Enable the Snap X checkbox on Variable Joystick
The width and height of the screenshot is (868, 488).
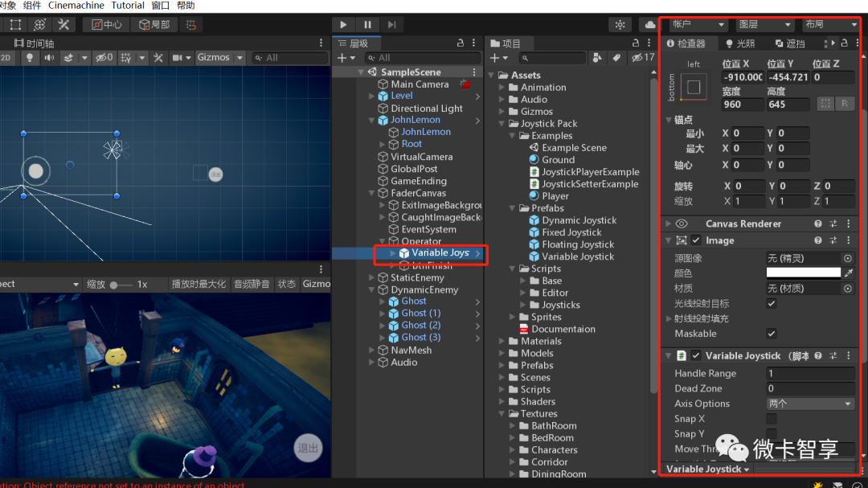tap(771, 418)
